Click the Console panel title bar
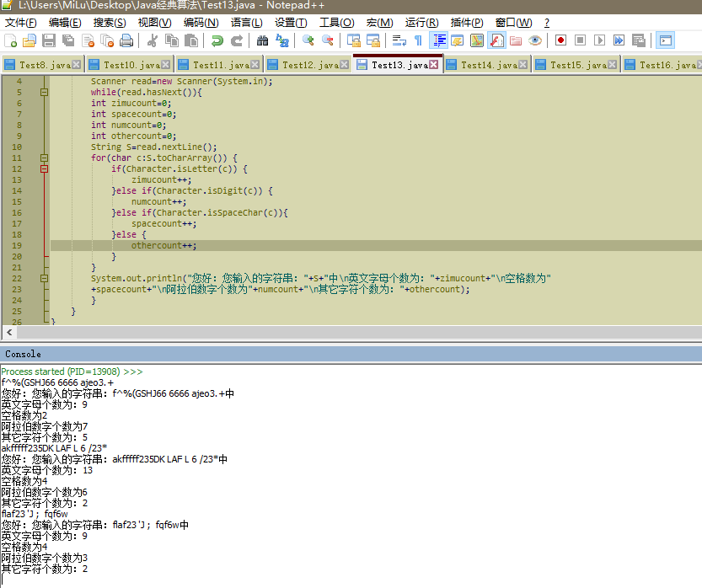 click(351, 354)
